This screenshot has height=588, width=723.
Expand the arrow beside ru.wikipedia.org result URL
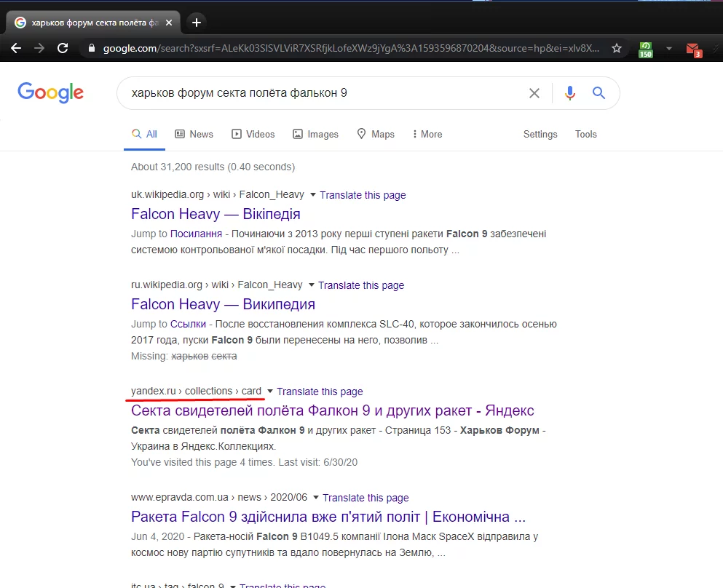click(x=311, y=285)
